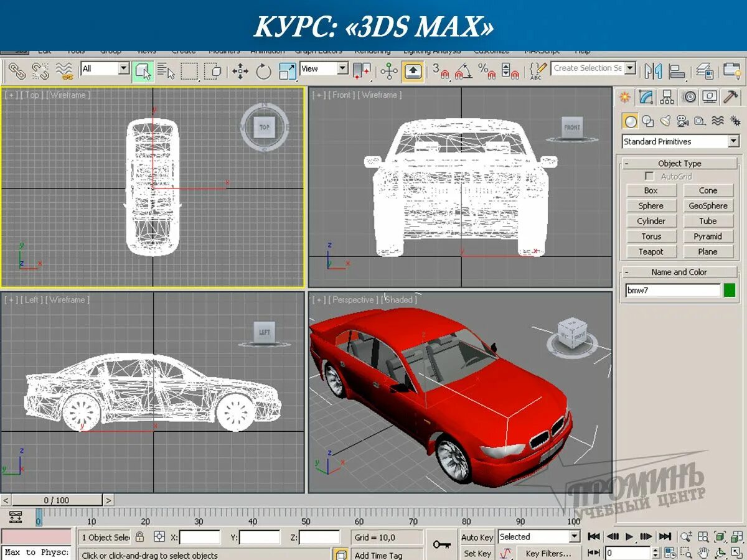Click the Unlink Selection broken-chain icon
Image resolution: width=747 pixels, height=560 pixels.
[40, 70]
